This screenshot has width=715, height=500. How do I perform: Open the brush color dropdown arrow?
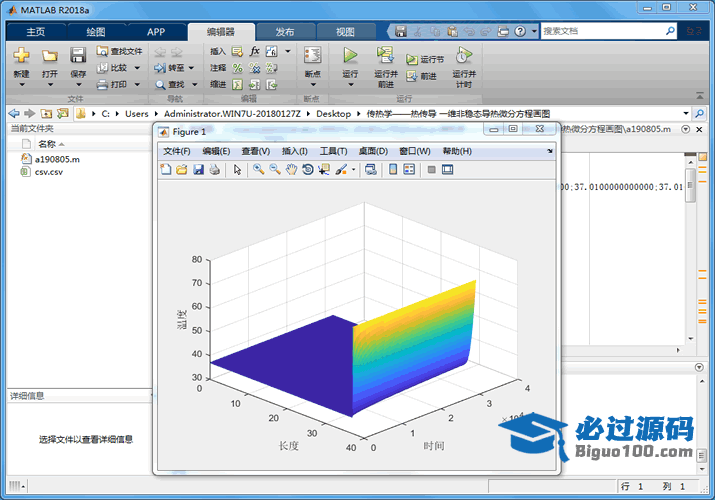pyautogui.click(x=353, y=170)
